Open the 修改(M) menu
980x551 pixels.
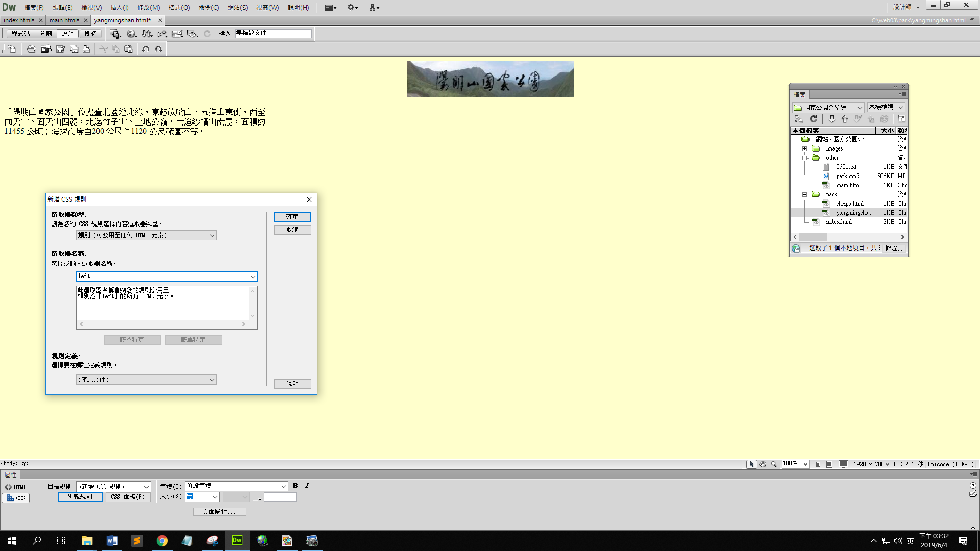click(149, 7)
